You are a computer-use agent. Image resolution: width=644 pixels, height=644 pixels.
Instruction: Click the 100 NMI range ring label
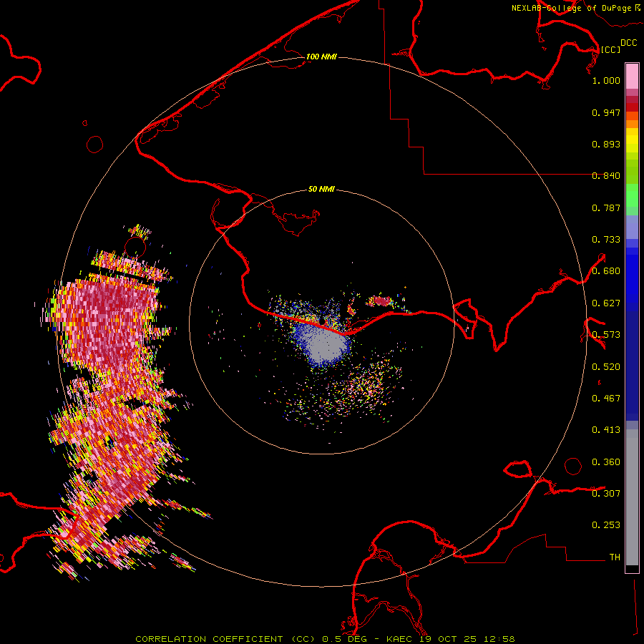321,57
